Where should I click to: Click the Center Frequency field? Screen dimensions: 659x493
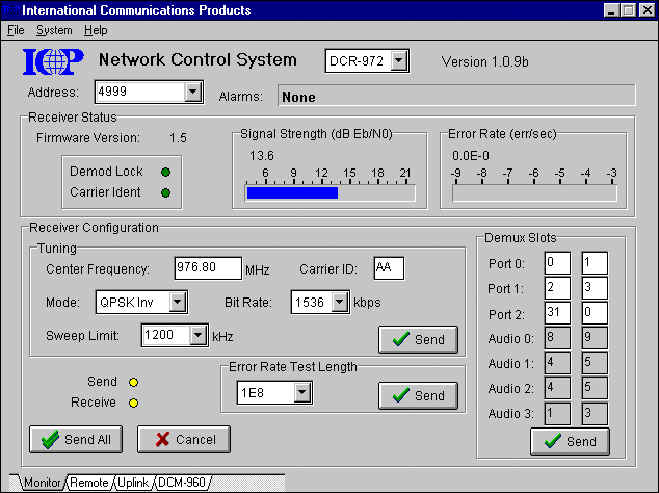[208, 268]
